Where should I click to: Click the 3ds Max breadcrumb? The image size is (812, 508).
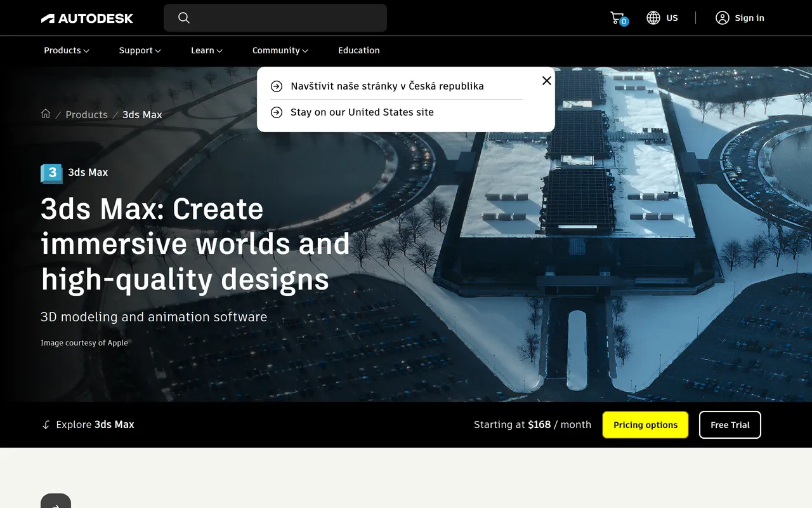pos(142,114)
